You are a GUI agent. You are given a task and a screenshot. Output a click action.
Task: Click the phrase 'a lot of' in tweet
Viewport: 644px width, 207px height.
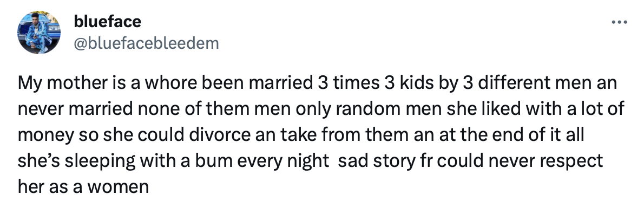click(600, 109)
